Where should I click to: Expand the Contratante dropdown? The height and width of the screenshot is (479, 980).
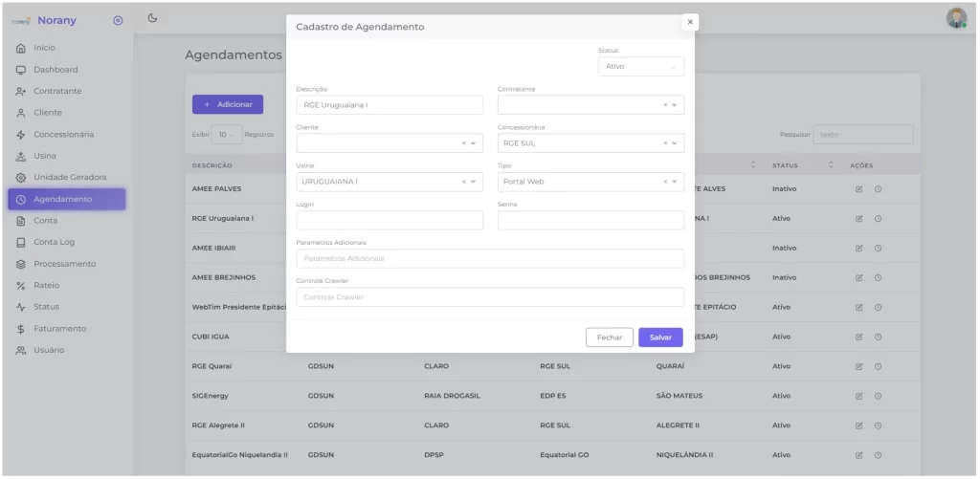[675, 105]
